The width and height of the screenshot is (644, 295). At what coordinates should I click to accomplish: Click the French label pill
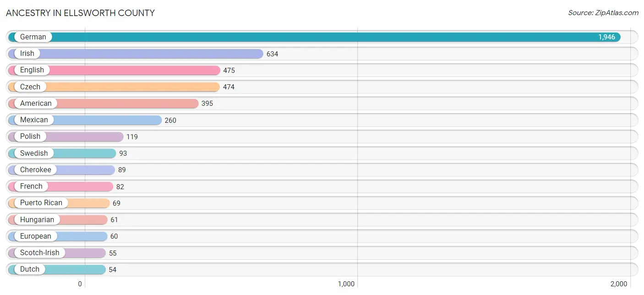pyautogui.click(x=31, y=186)
